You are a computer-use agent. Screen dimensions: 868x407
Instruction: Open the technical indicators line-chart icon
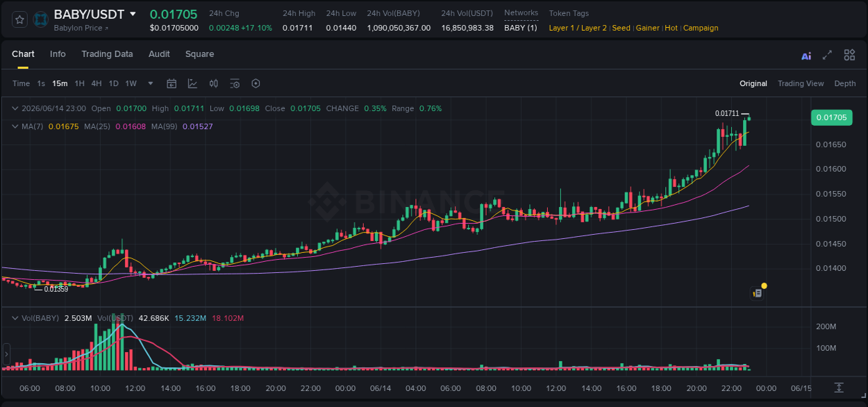click(192, 83)
